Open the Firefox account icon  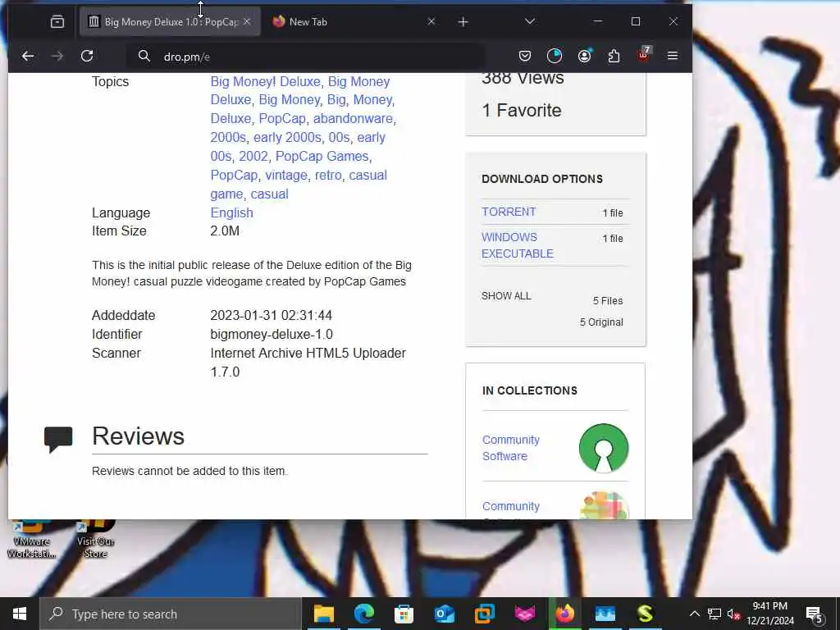584,56
